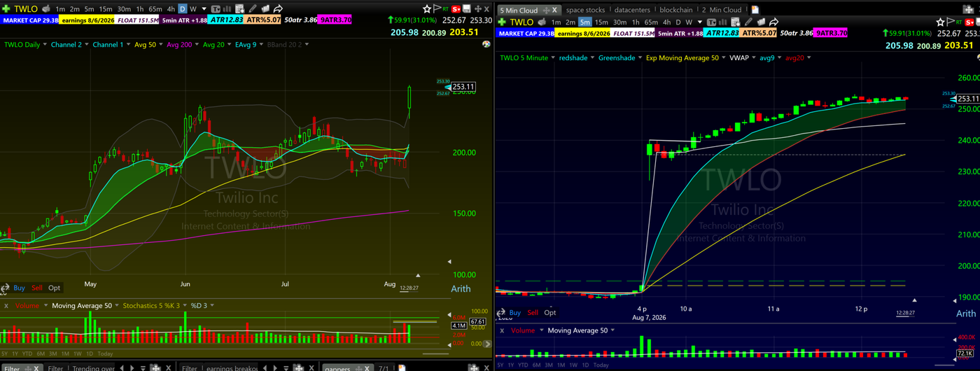Click the save disk icon in left chart header

[x=466, y=8]
